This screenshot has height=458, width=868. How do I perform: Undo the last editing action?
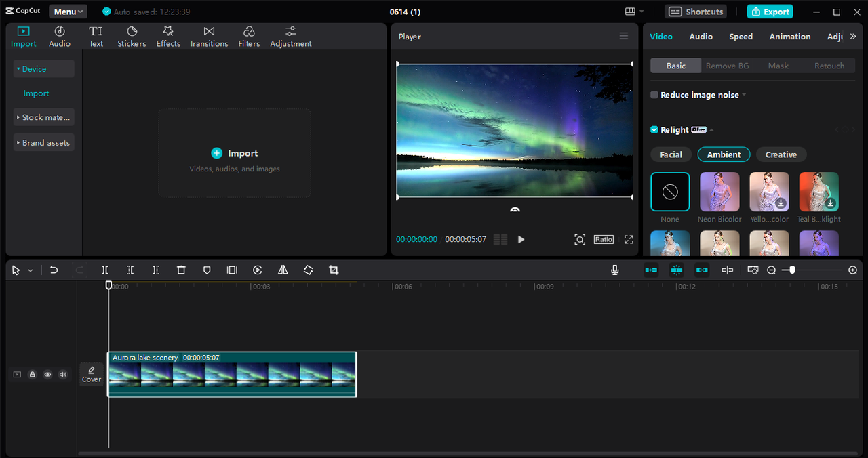[x=54, y=270]
